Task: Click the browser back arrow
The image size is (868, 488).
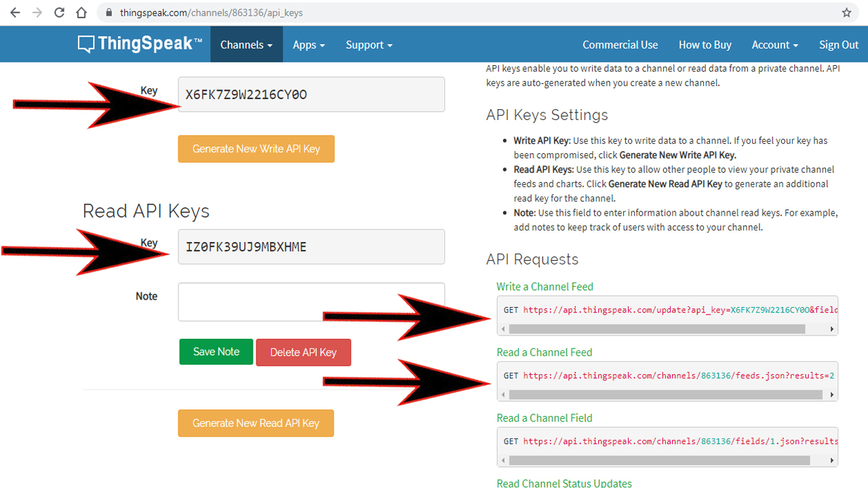Action: [14, 12]
